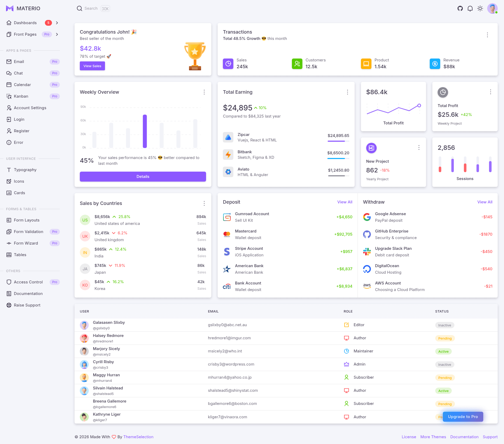Open the GitHub repository icon
This screenshot has width=504, height=444.
tap(460, 8)
